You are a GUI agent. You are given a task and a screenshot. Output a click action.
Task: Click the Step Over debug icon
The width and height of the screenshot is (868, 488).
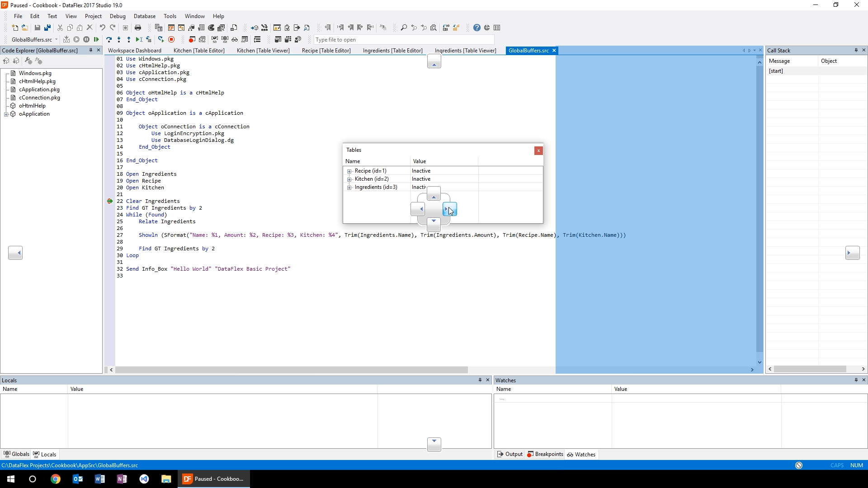[108, 40]
